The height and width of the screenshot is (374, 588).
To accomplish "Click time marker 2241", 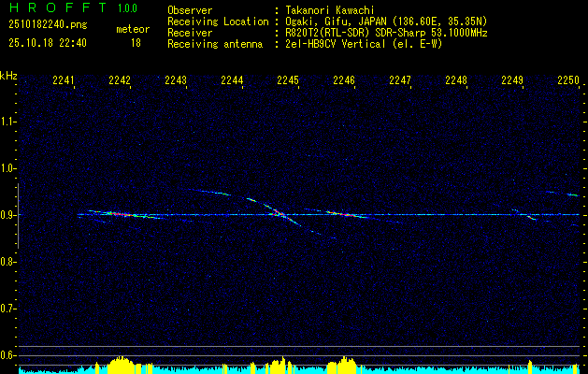I will pyautogui.click(x=64, y=79).
